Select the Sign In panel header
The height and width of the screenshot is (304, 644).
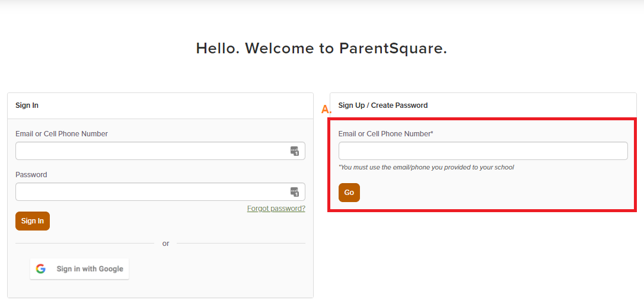[27, 105]
